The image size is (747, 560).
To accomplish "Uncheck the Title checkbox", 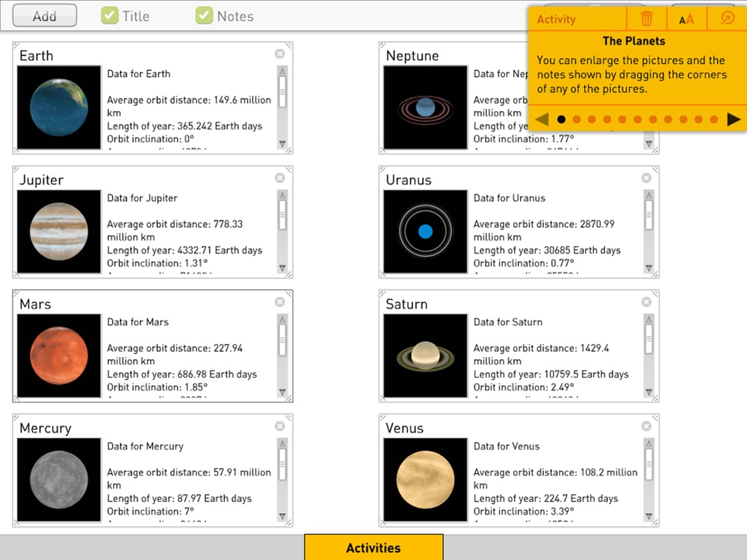I will (x=110, y=16).
